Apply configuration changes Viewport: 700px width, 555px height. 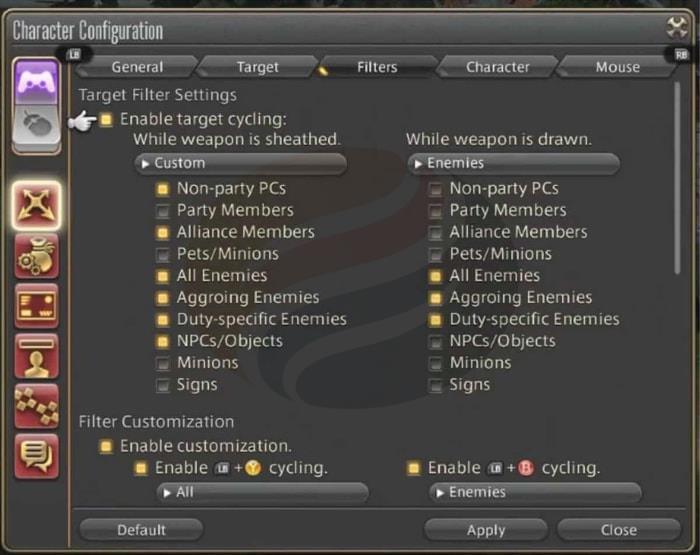(486, 530)
